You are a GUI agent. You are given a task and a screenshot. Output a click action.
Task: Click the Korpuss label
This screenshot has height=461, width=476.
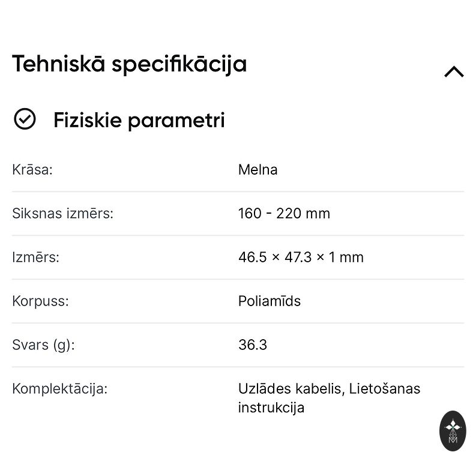point(40,301)
